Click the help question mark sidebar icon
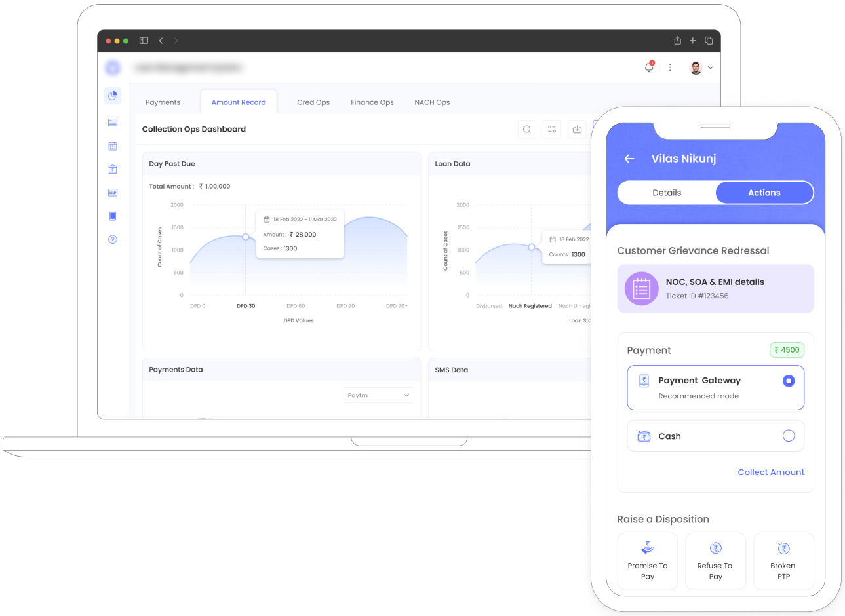This screenshot has width=845, height=616. [x=113, y=239]
